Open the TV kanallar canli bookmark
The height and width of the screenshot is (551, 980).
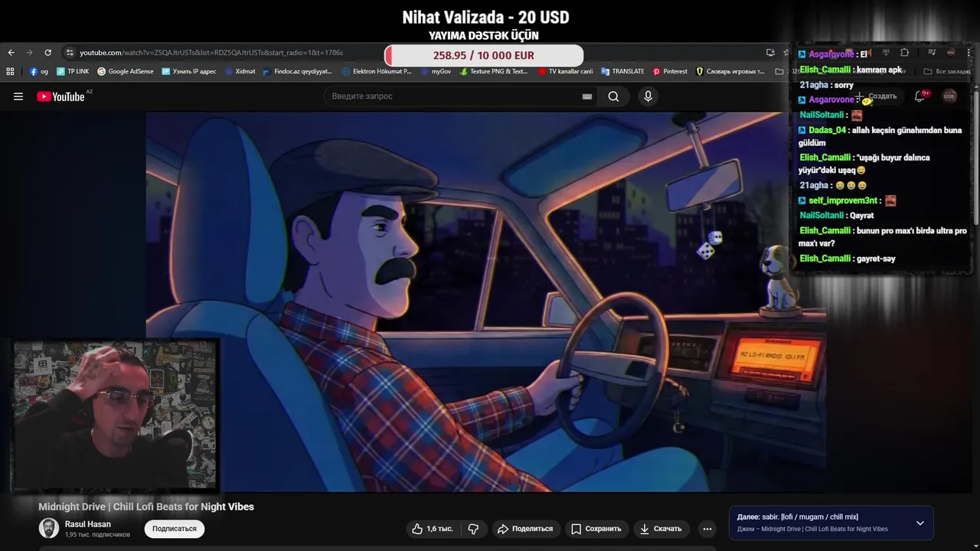(x=566, y=71)
